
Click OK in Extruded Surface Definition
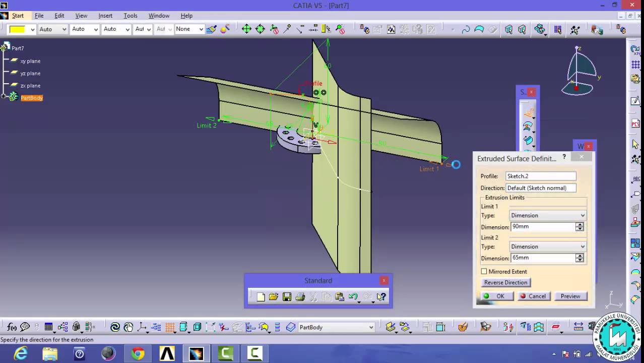click(x=496, y=296)
